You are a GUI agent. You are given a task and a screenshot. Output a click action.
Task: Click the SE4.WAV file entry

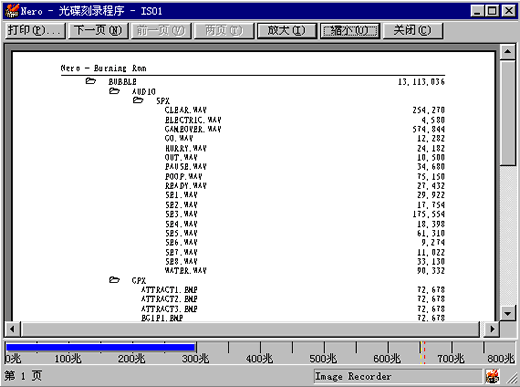coord(181,224)
